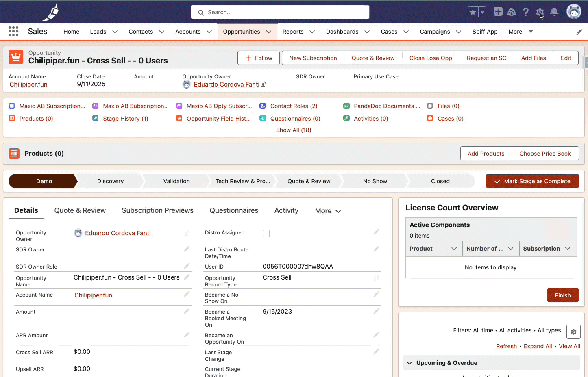Open the More navigation dropdown
588x377 pixels.
click(521, 32)
